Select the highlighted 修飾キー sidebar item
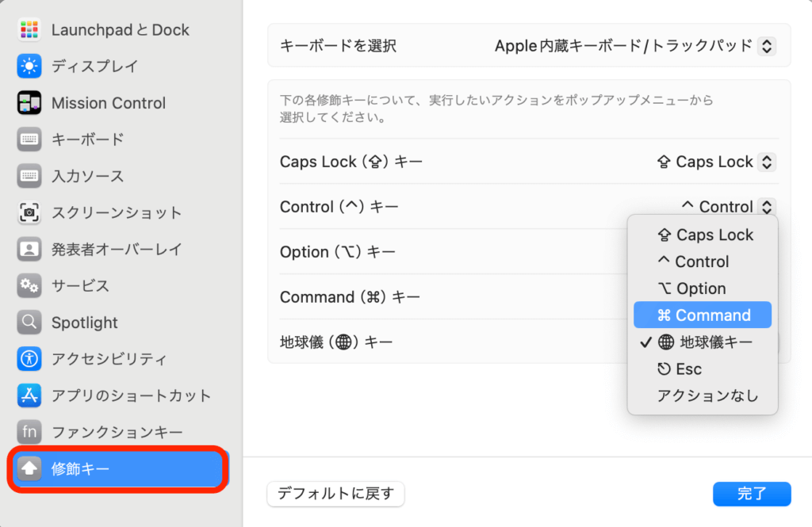Viewport: 812px width, 527px height. (119, 469)
